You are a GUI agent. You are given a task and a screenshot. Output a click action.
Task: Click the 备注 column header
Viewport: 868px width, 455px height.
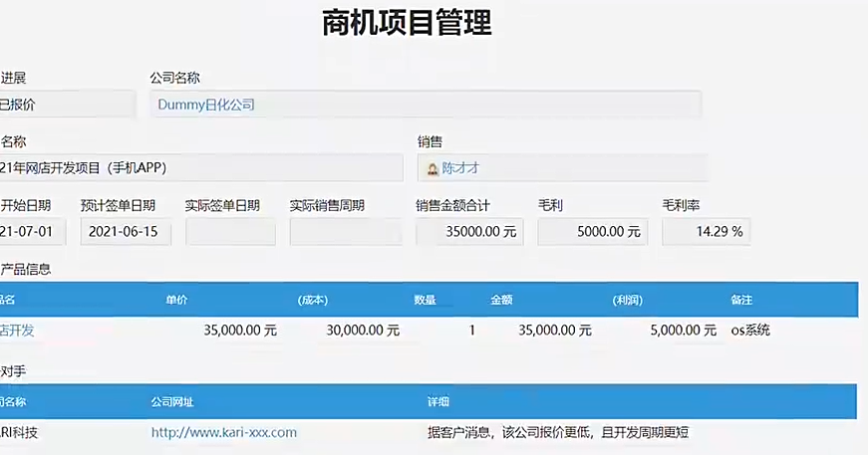coord(741,300)
